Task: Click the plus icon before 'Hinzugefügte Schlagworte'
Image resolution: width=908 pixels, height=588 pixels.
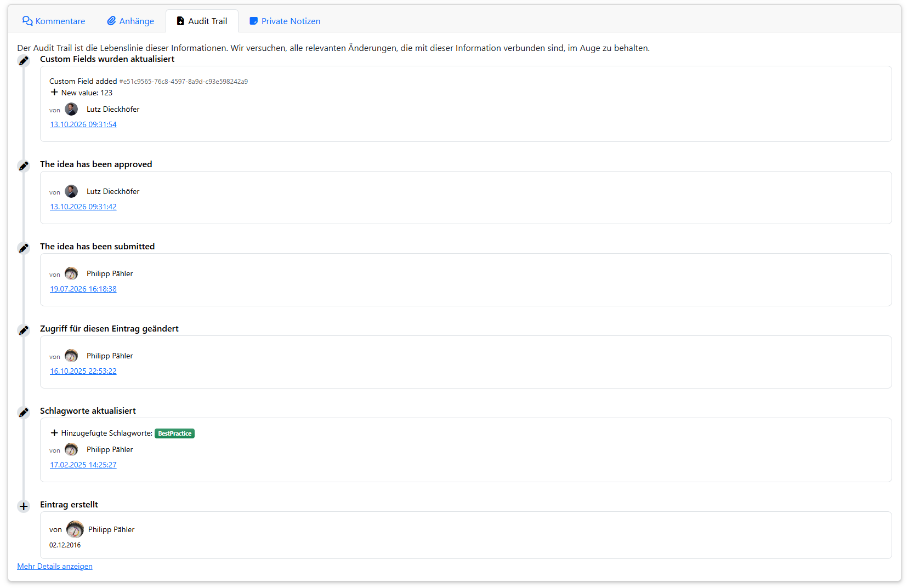Action: [54, 433]
